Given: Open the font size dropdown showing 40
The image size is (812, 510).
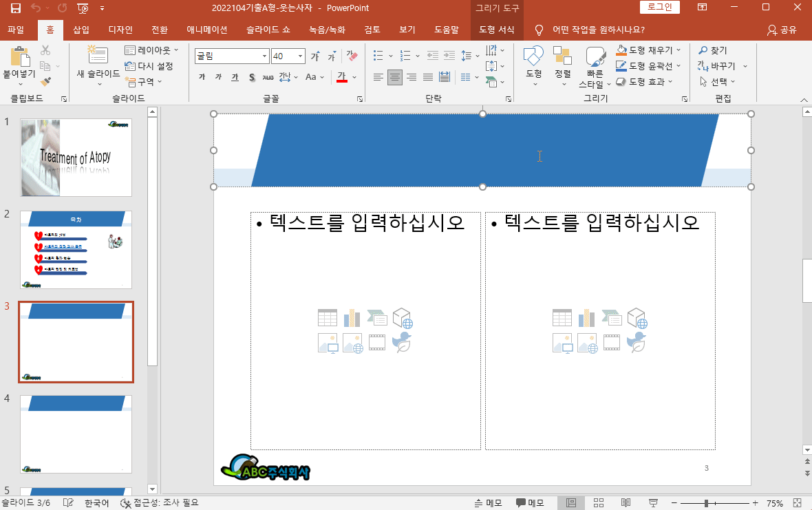Looking at the screenshot, I should (x=300, y=56).
